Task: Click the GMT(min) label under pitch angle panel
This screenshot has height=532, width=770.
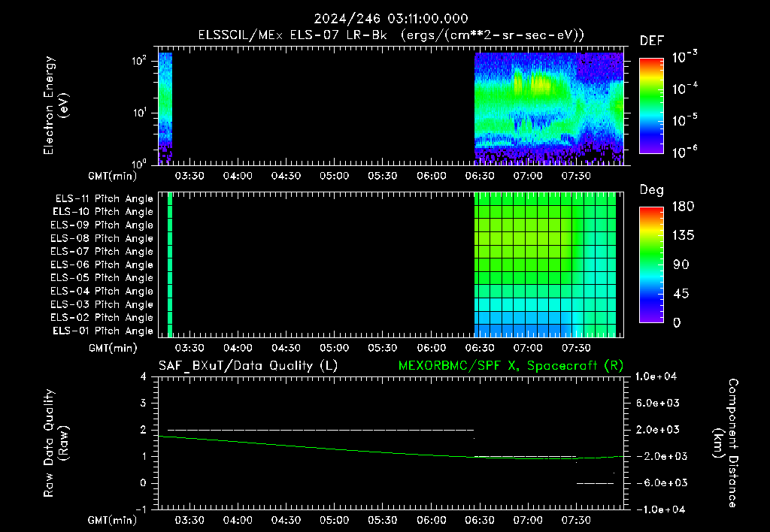Action: coord(113,349)
